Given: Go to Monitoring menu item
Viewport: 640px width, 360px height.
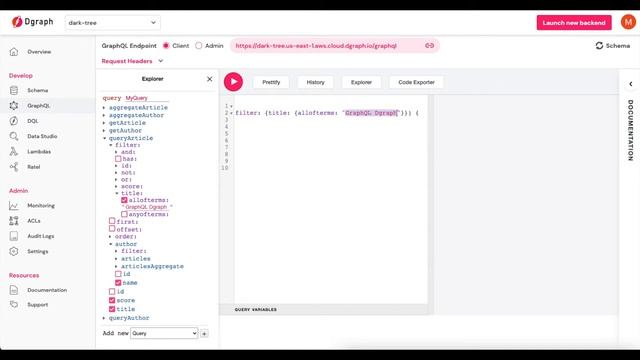Looking at the screenshot, I should click(x=41, y=206).
